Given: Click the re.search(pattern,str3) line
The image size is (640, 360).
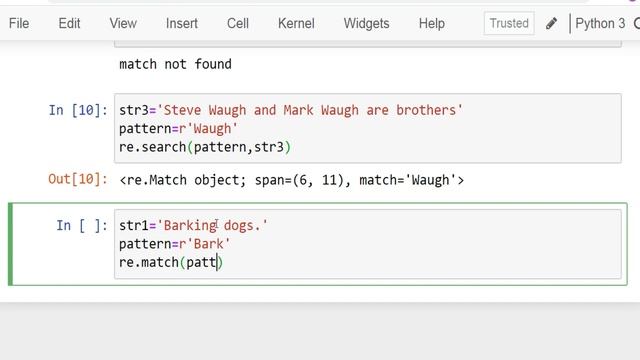Looking at the screenshot, I should pos(205,147).
